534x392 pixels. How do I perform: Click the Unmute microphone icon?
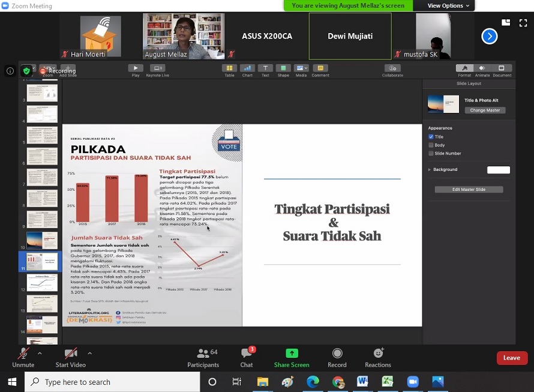[23, 354]
